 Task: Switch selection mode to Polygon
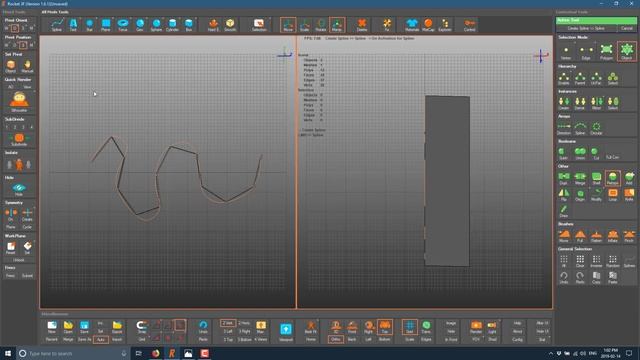(x=607, y=51)
